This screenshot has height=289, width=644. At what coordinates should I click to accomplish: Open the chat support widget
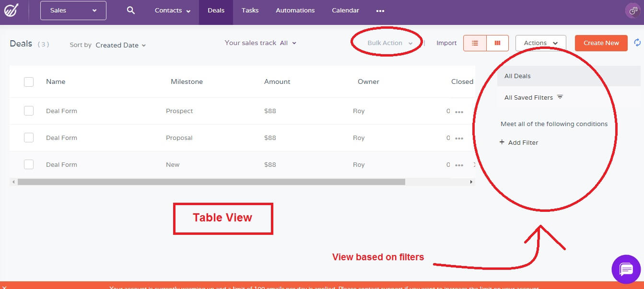click(626, 269)
